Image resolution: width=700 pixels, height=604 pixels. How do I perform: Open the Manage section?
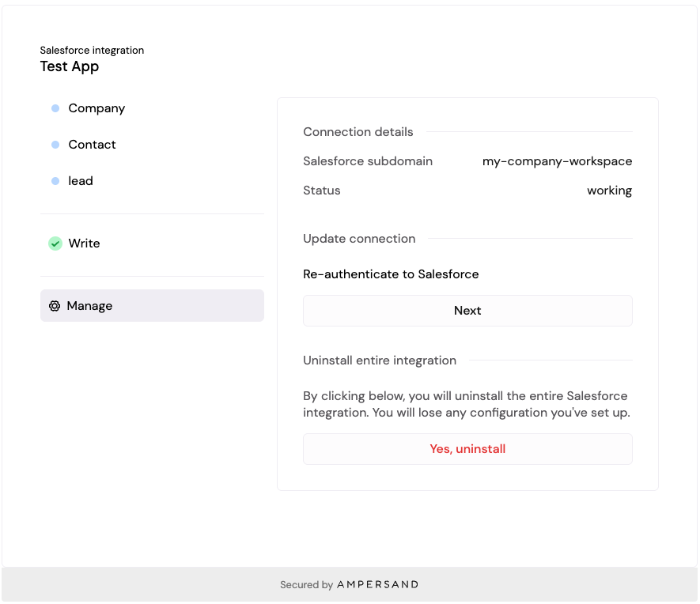click(x=152, y=306)
